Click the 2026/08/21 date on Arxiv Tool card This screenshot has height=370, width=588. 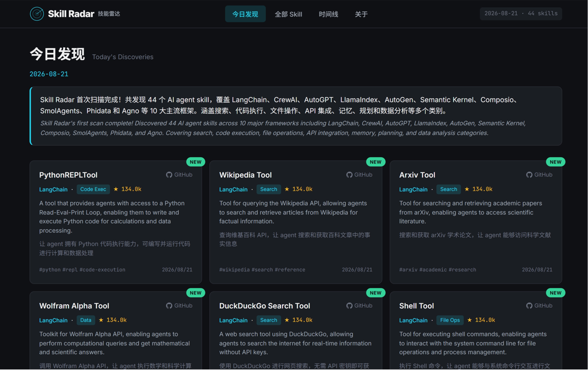pyautogui.click(x=537, y=270)
